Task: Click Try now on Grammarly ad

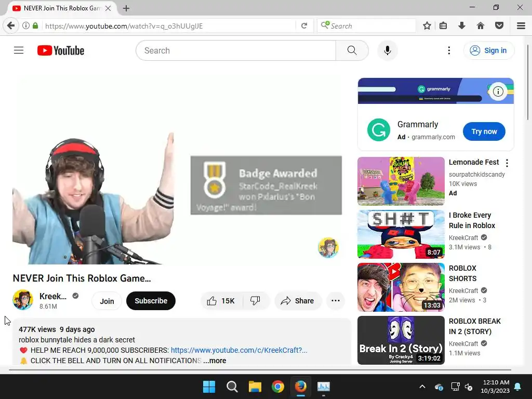Action: pos(484,131)
